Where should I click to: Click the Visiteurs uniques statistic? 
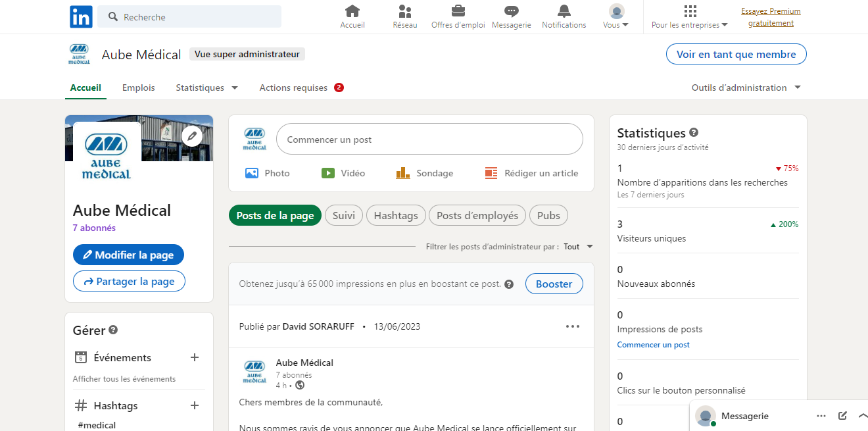click(652, 238)
